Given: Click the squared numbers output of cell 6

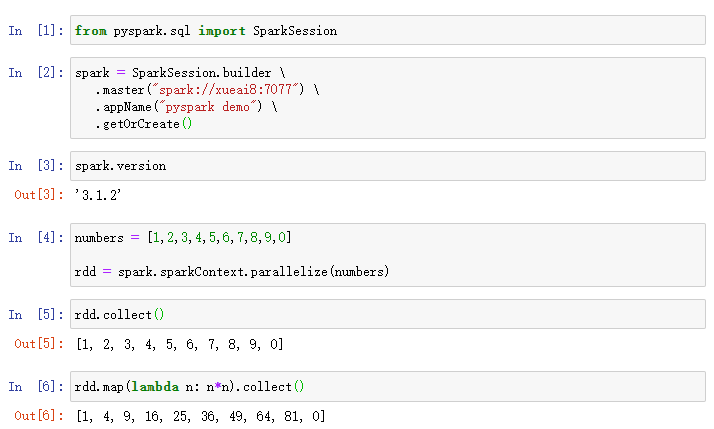Looking at the screenshot, I should (200, 416).
